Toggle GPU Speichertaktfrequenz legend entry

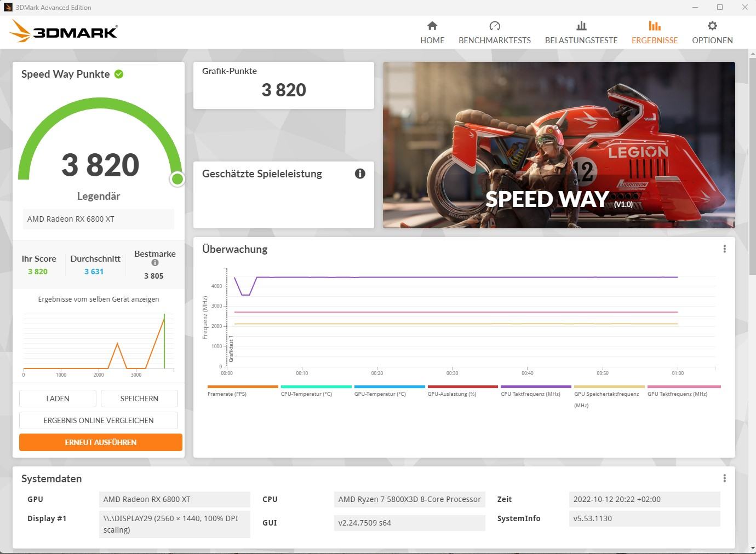click(609, 397)
